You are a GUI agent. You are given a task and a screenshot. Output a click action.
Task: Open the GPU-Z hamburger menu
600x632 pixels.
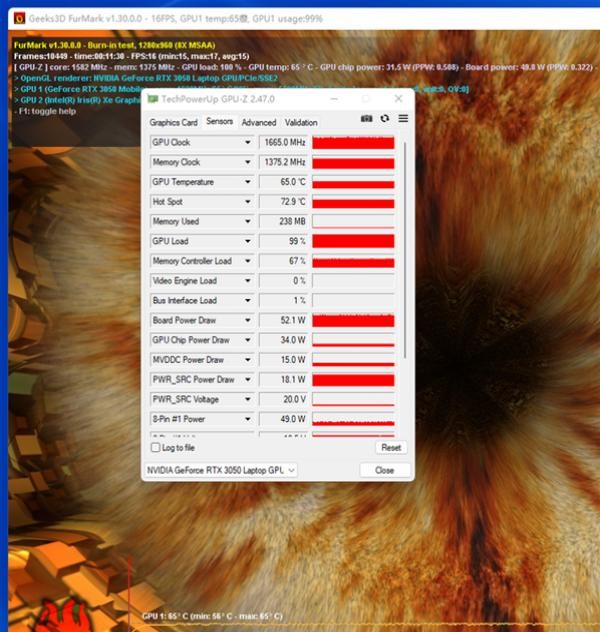pyautogui.click(x=403, y=119)
